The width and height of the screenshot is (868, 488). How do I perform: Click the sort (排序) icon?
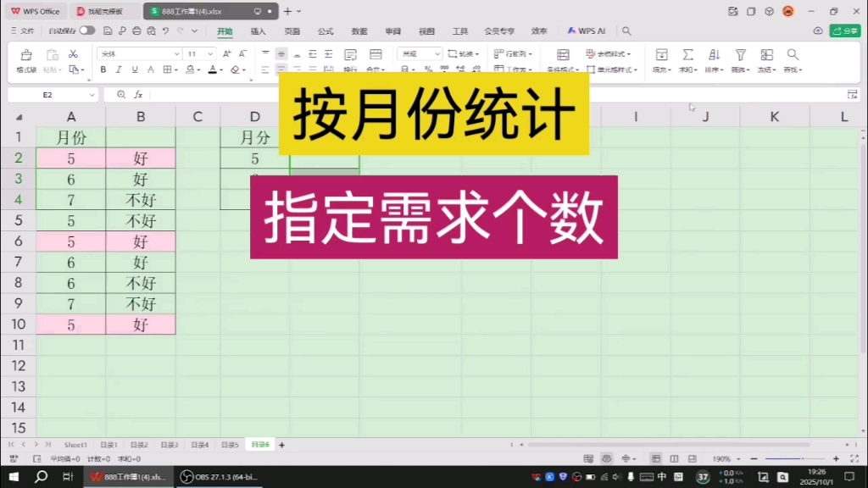pos(715,54)
